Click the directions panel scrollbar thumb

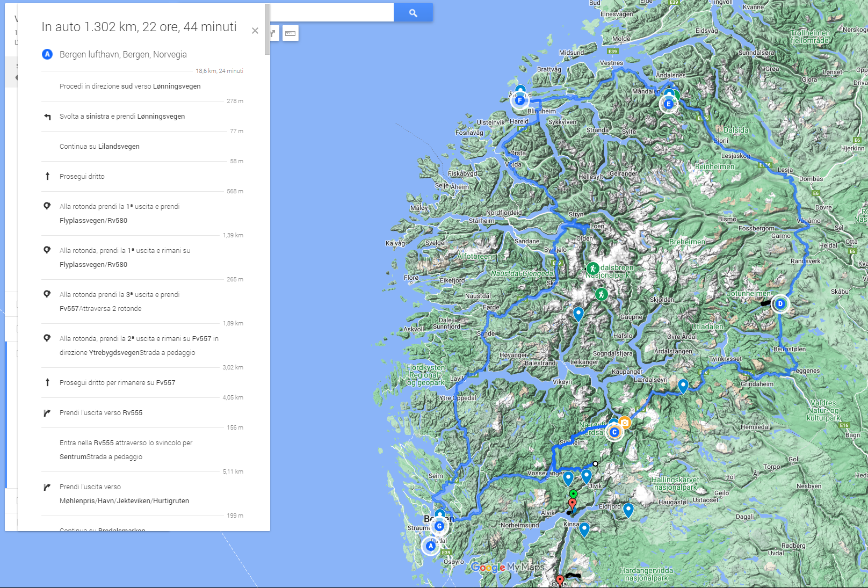point(267,30)
